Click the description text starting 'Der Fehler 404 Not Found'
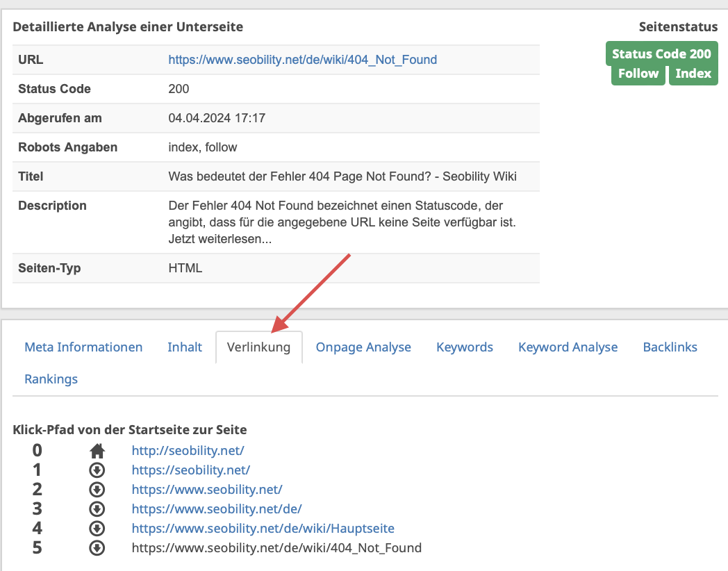The image size is (728, 571). (x=342, y=222)
